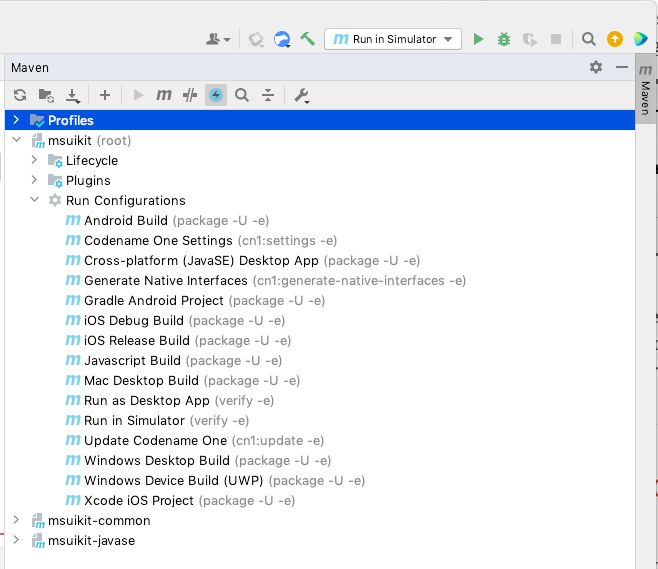Open Maven Settings with the wrench icon
This screenshot has width=658, height=569.
(x=301, y=95)
